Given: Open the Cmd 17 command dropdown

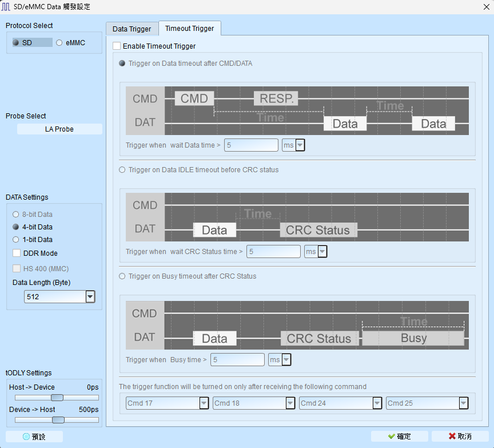Looking at the screenshot, I should [x=168, y=403].
